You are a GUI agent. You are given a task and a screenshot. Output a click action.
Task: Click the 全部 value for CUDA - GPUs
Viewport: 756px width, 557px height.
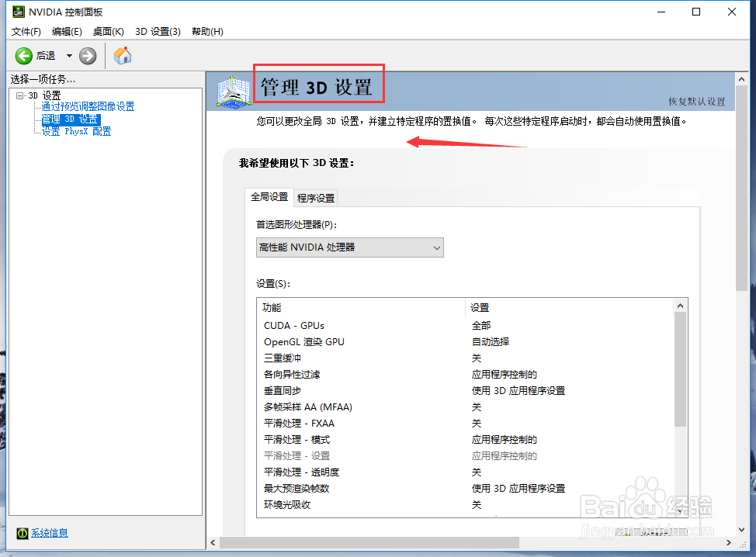point(481,326)
